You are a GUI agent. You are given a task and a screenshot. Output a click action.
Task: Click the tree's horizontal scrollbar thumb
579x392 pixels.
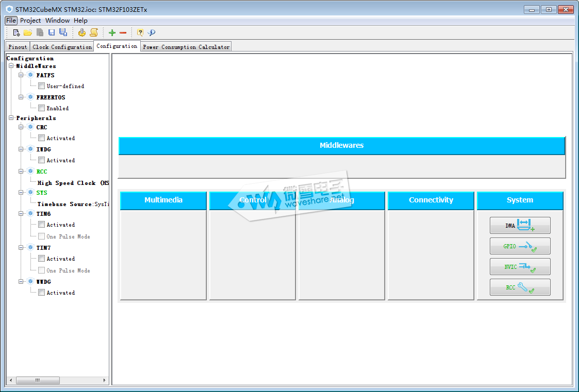[38, 380]
